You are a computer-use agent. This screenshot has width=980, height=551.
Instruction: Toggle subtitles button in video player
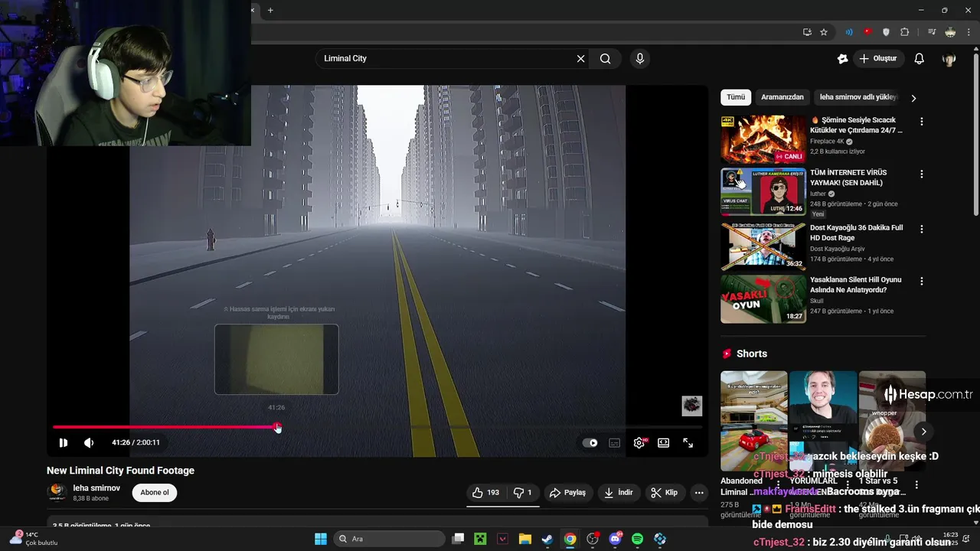pyautogui.click(x=614, y=442)
